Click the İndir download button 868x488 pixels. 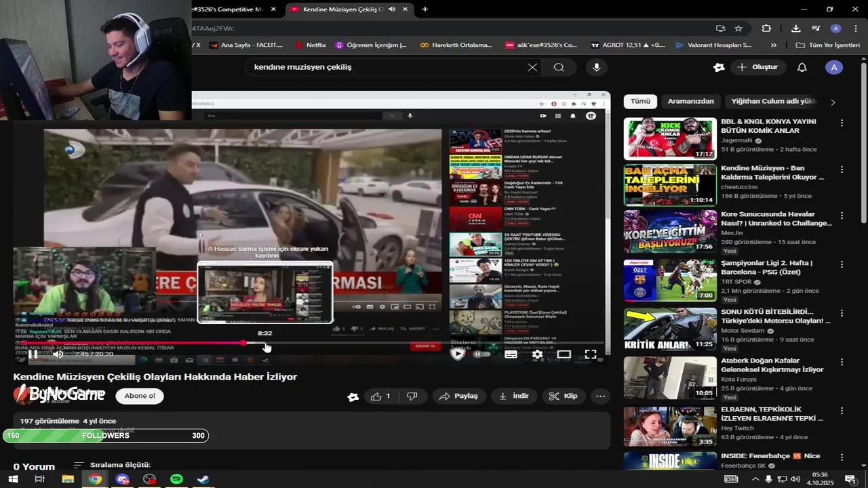(514, 396)
